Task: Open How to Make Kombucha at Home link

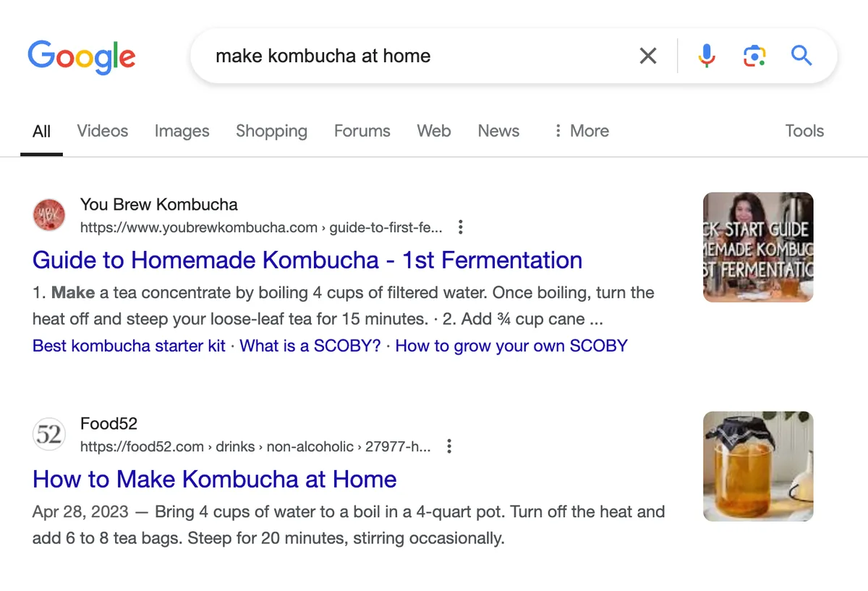Action: click(x=215, y=479)
